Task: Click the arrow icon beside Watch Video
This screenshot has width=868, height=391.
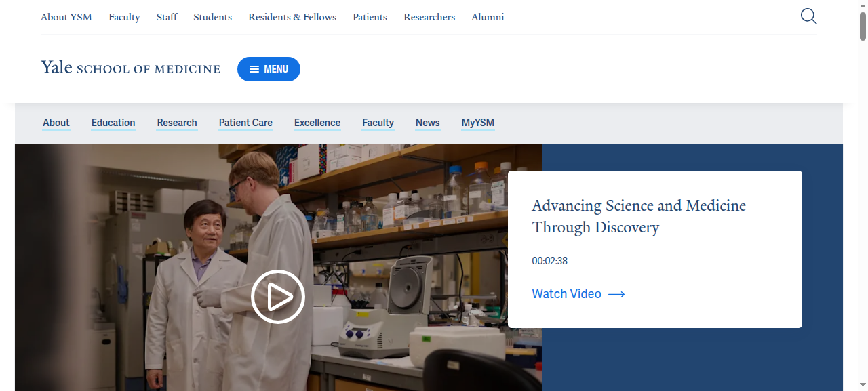Action: pos(616,294)
